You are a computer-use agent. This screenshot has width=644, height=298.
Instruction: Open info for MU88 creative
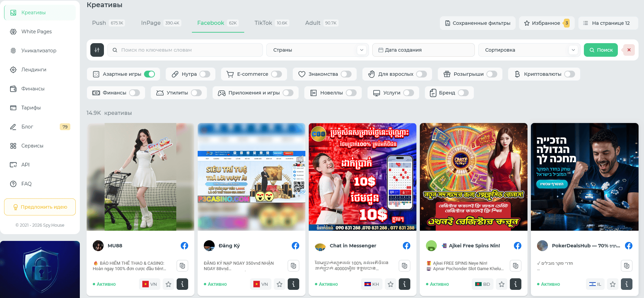click(x=182, y=284)
